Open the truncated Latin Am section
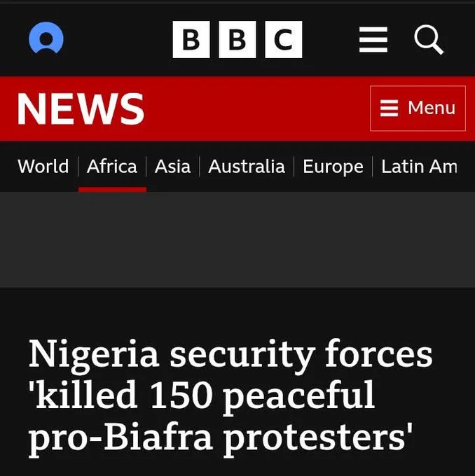Viewport: 475px width, 476px height. click(x=420, y=167)
